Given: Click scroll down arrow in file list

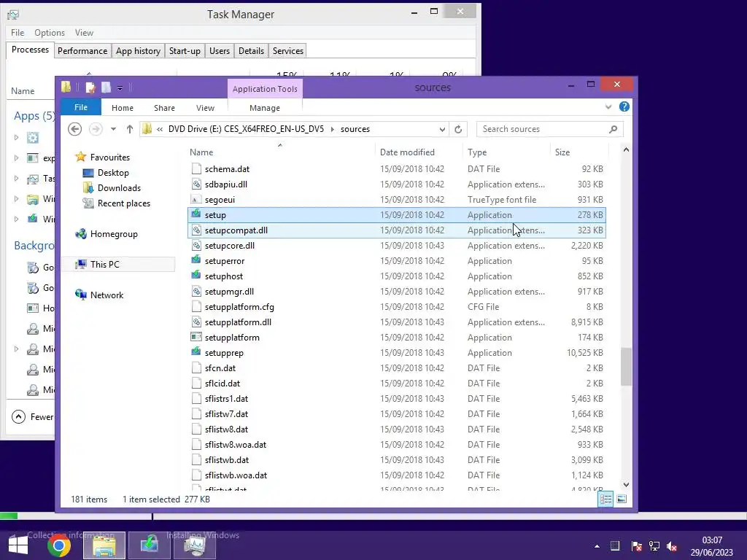Looking at the screenshot, I should 626,485.
